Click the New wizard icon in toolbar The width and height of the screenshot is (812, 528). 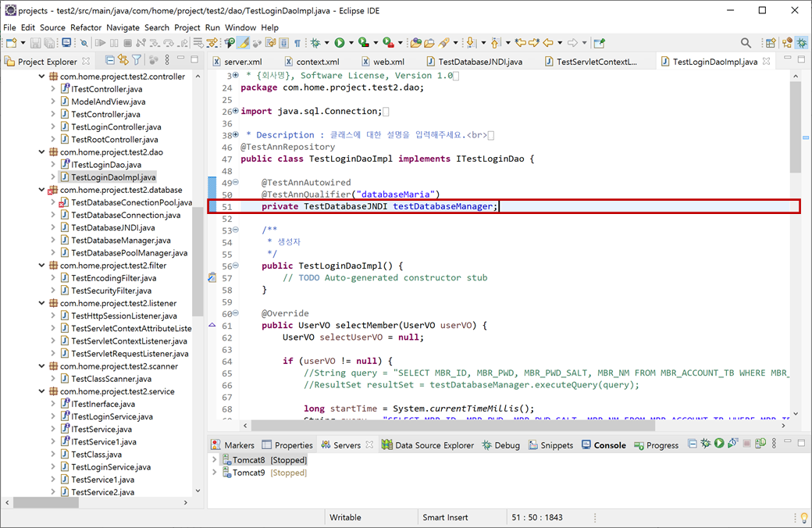tap(11, 43)
